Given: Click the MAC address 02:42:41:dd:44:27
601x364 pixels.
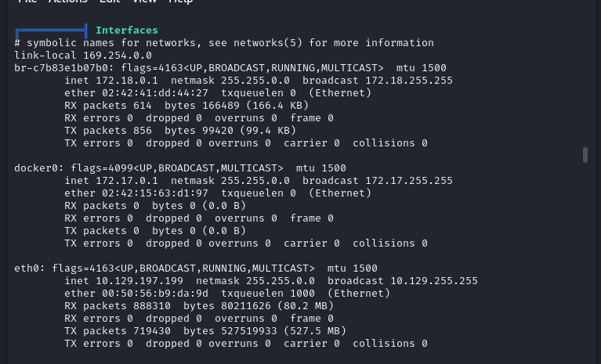Looking at the screenshot, I should coord(155,93).
